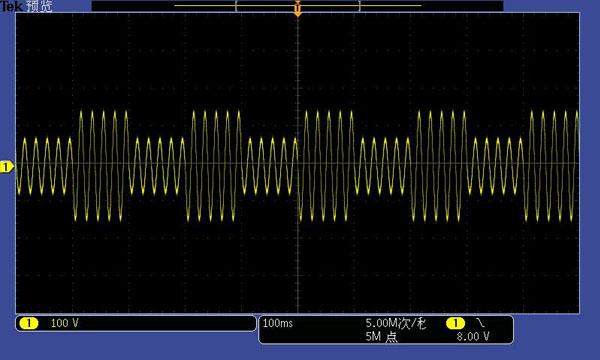Open the 100ms horizontal timebase readout
The width and height of the screenshot is (600, 360).
pos(278,323)
